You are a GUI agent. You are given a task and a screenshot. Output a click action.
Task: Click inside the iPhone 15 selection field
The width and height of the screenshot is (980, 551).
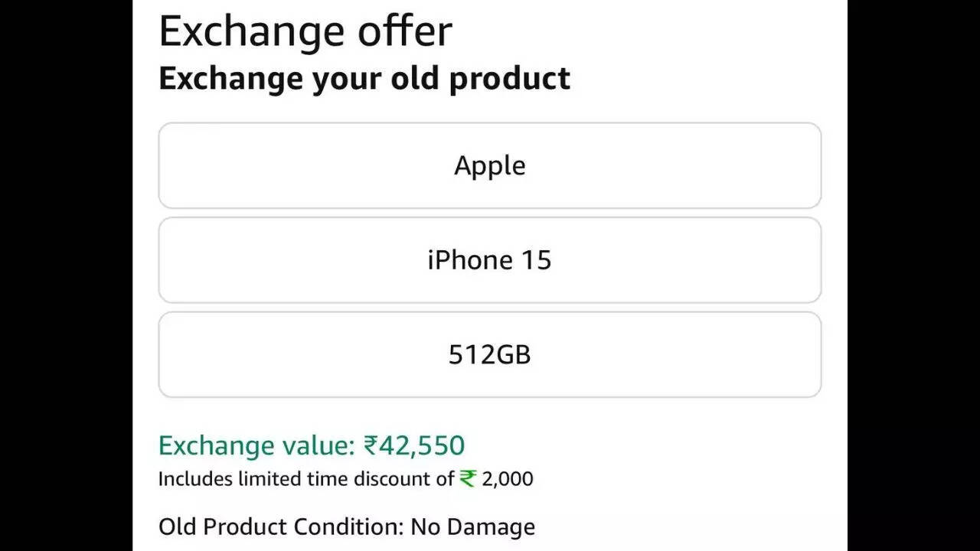[489, 259]
